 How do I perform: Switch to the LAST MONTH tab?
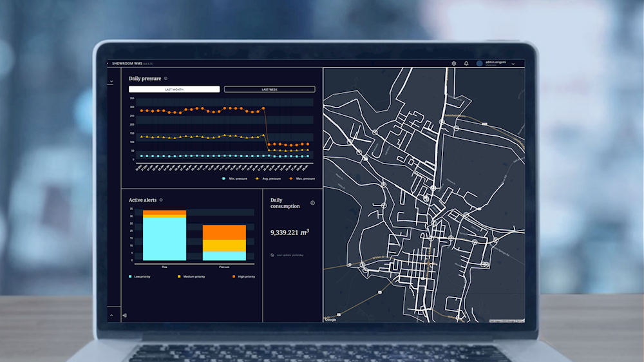tap(174, 90)
